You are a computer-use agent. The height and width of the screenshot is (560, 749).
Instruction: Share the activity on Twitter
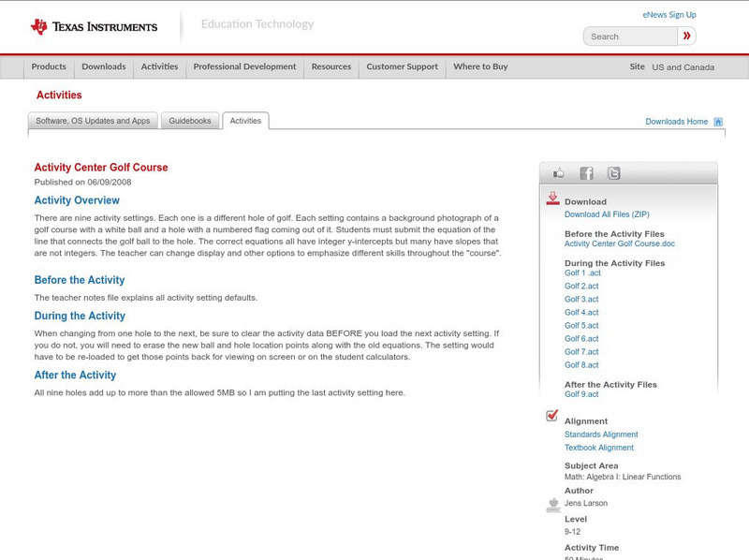point(613,173)
